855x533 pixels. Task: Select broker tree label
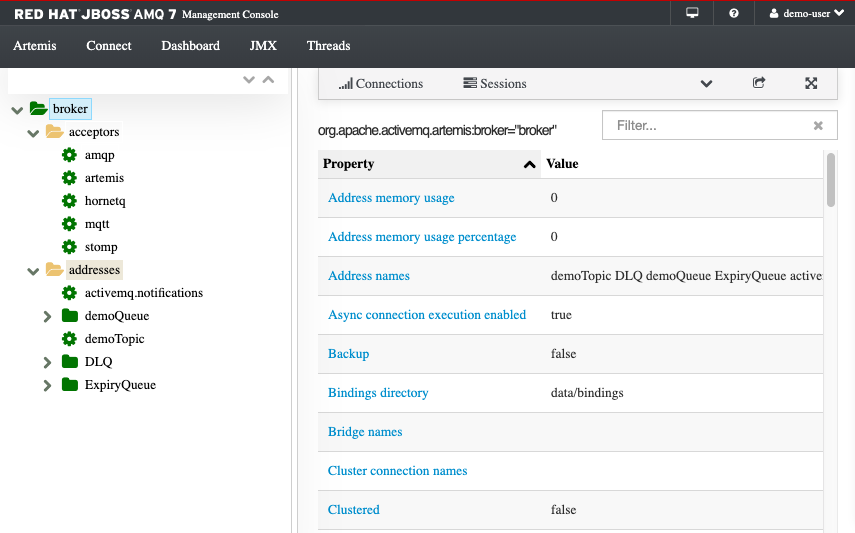click(x=70, y=109)
